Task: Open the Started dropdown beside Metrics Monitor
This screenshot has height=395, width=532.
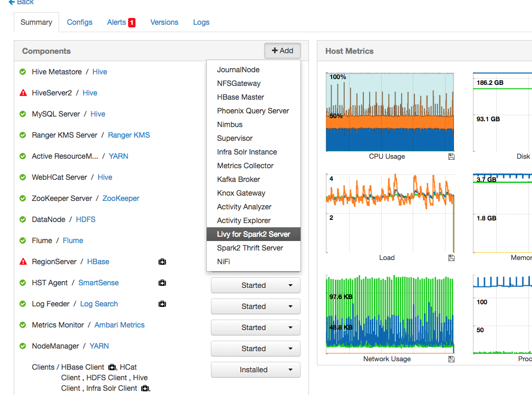Action: pyautogui.click(x=255, y=327)
